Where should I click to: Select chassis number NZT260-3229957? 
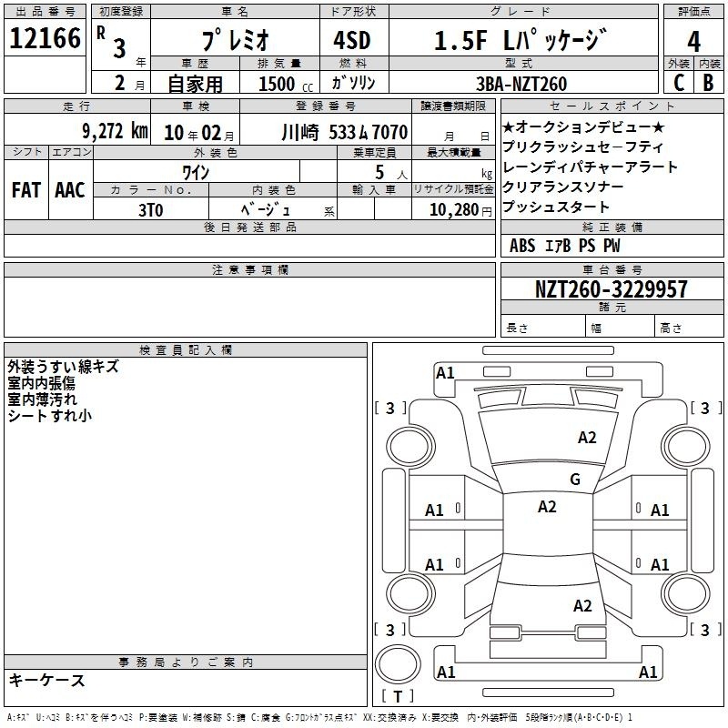click(x=611, y=289)
